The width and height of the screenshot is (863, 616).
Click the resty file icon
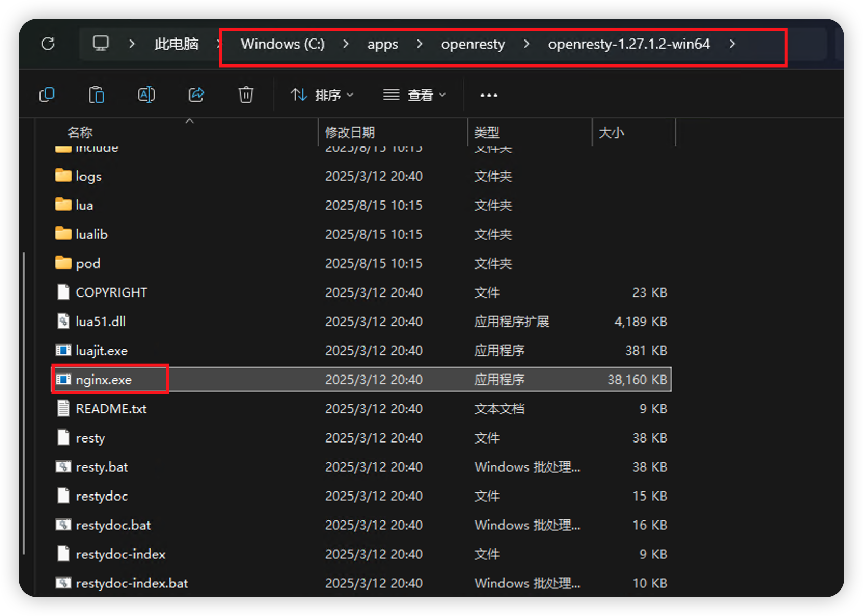coord(63,437)
